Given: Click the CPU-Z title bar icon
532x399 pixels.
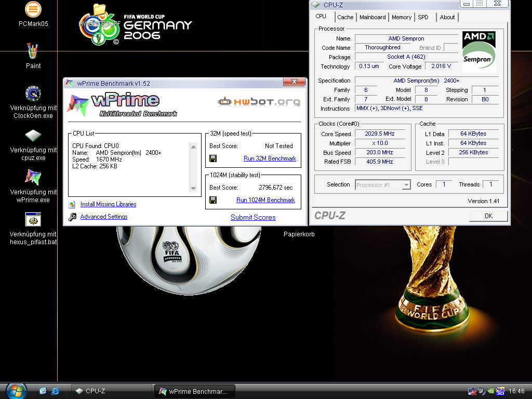Looking at the screenshot, I should 315,5.
